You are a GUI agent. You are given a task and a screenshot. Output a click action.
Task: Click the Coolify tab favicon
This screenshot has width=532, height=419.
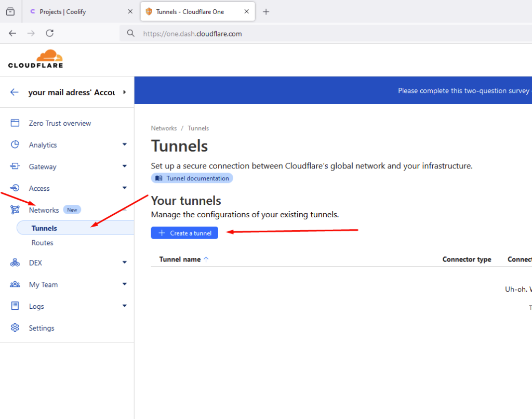pos(33,11)
